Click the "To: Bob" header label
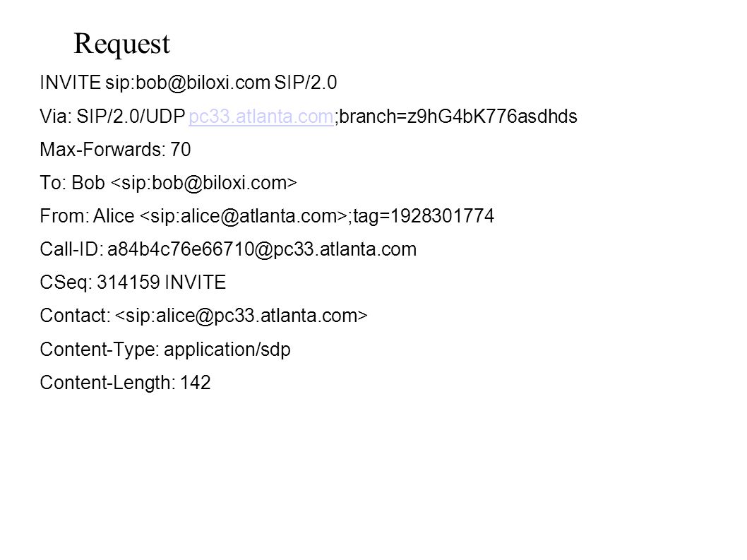This screenshot has width=747, height=560. tap(73, 183)
